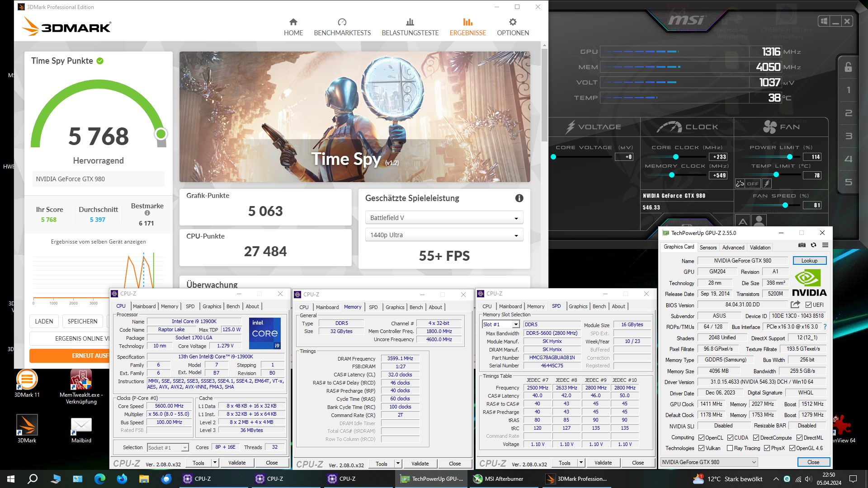Click Afterburner Windows startup icon

pos(824,21)
